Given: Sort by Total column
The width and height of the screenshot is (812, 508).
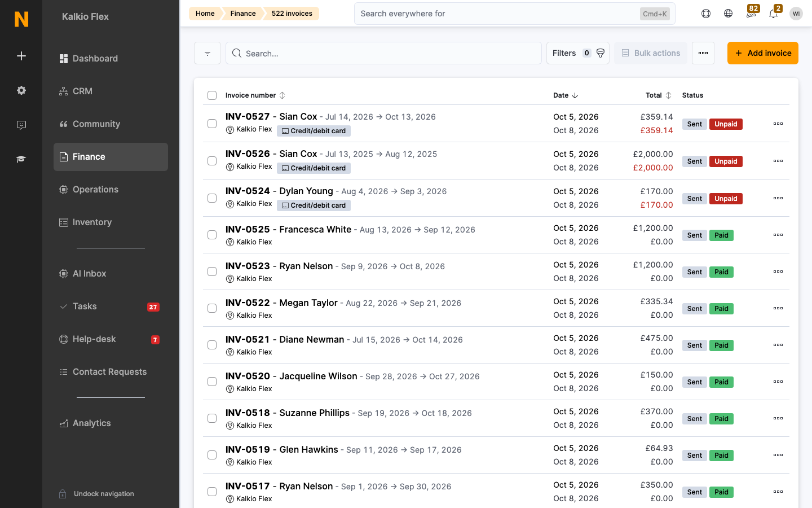Looking at the screenshot, I should (659, 95).
